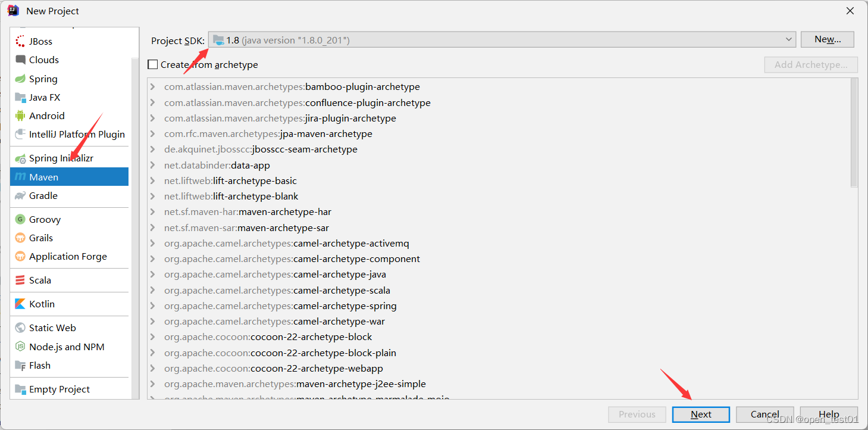
Task: Select camel-archetype-component row
Action: click(499, 259)
